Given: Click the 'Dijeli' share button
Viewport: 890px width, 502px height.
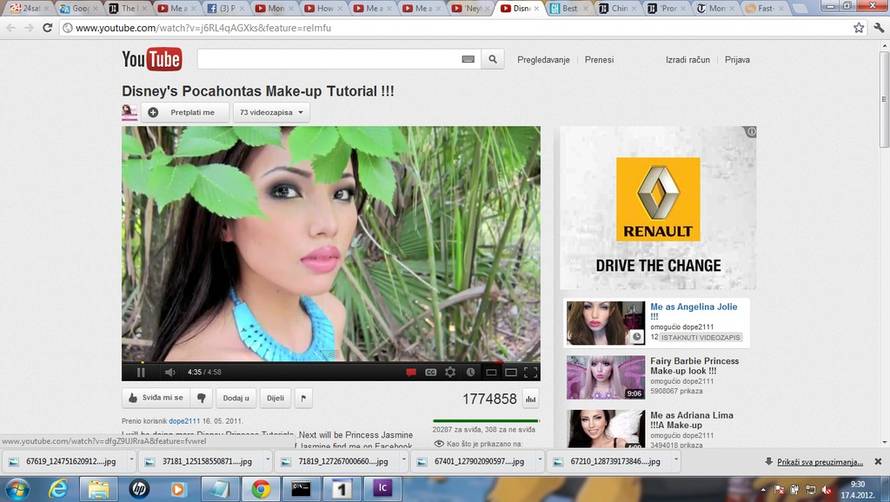Looking at the screenshot, I should (275, 398).
